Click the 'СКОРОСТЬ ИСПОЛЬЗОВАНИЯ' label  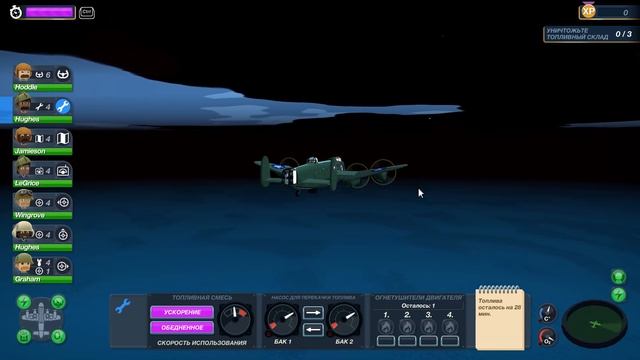click(x=202, y=343)
